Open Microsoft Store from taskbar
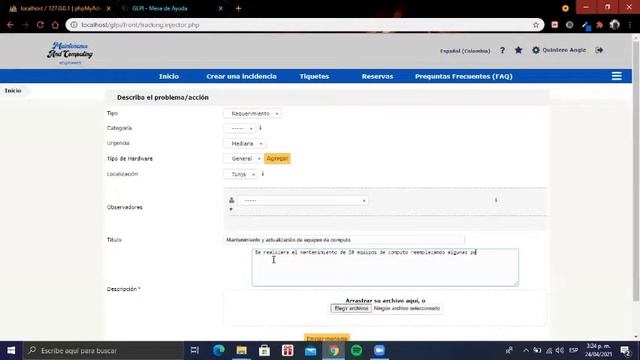This screenshot has width=640, height=360. click(x=264, y=351)
